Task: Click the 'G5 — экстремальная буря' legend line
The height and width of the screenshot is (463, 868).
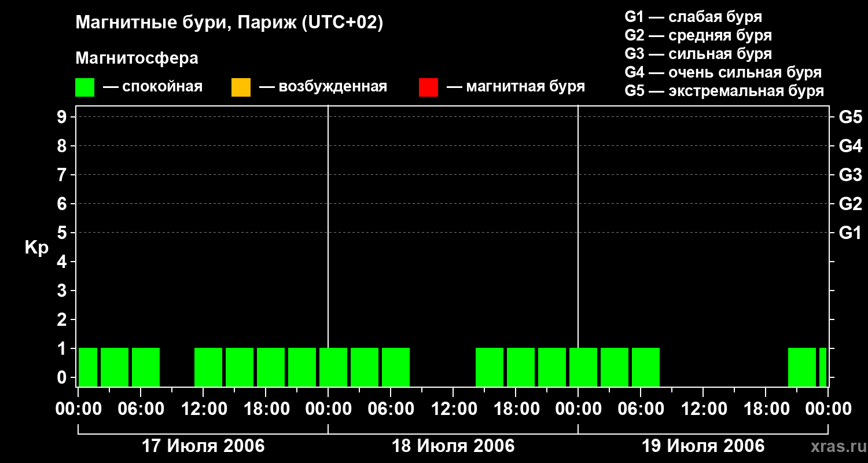Action: 724,91
